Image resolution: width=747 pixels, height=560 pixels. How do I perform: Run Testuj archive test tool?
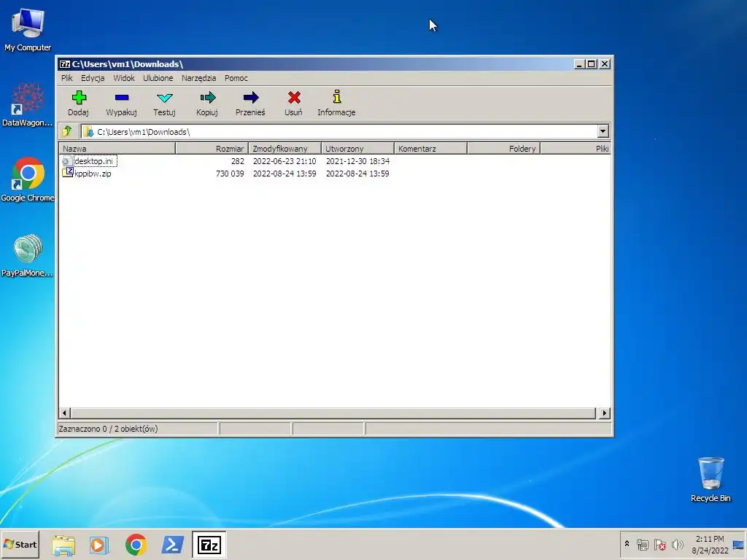pos(164,98)
